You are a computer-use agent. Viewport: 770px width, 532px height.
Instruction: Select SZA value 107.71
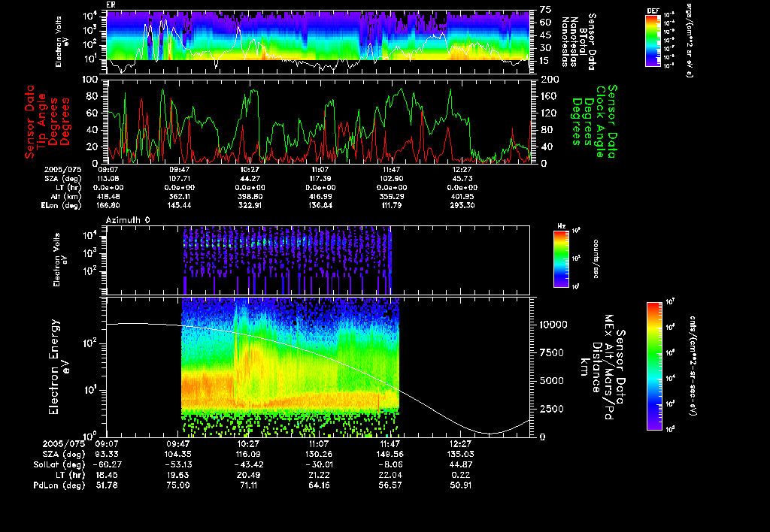pos(179,179)
